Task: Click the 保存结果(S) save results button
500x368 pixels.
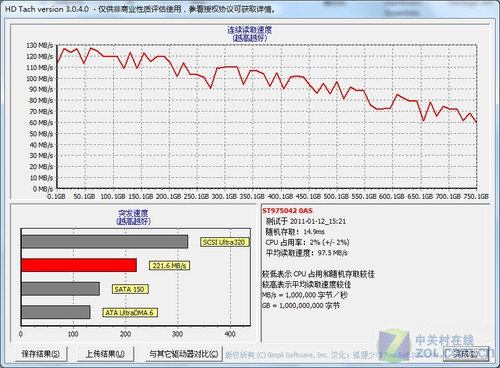Action: [41, 354]
